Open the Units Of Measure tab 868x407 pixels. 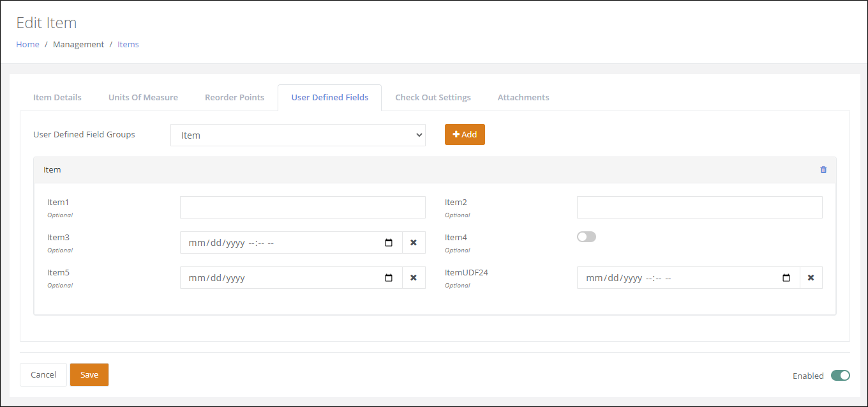143,98
